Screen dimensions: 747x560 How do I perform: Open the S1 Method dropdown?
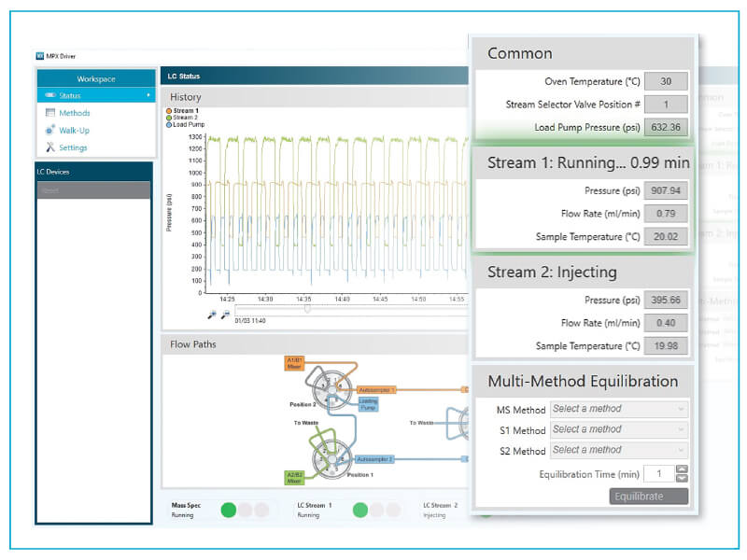coord(618,429)
